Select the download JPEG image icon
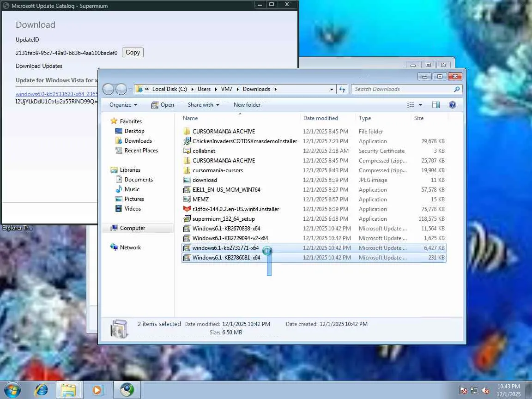The width and height of the screenshot is (532, 399). (187, 180)
